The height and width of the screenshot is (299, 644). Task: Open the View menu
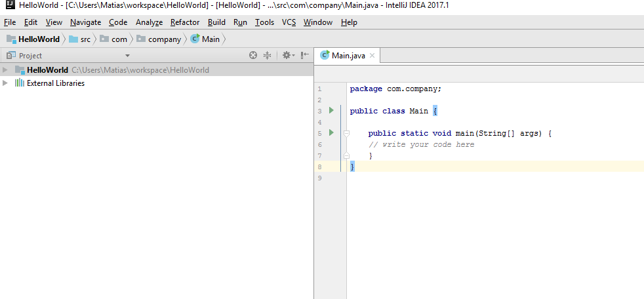click(54, 22)
